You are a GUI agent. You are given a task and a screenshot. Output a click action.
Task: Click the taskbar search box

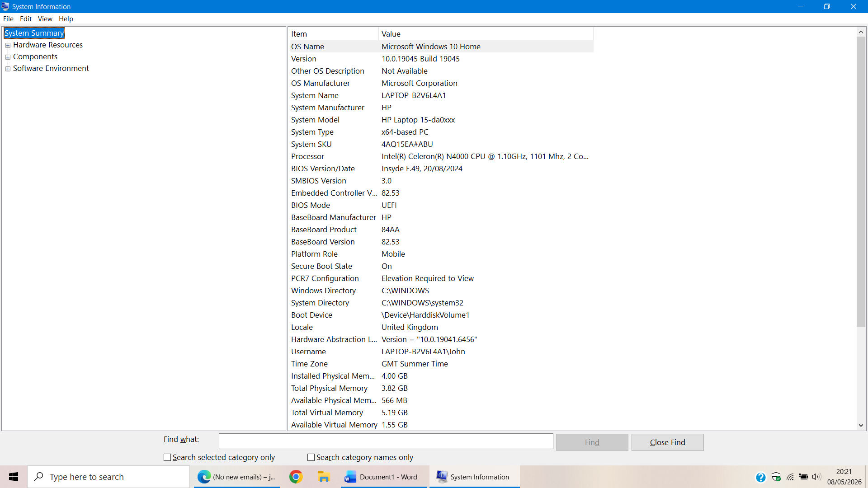108,477
